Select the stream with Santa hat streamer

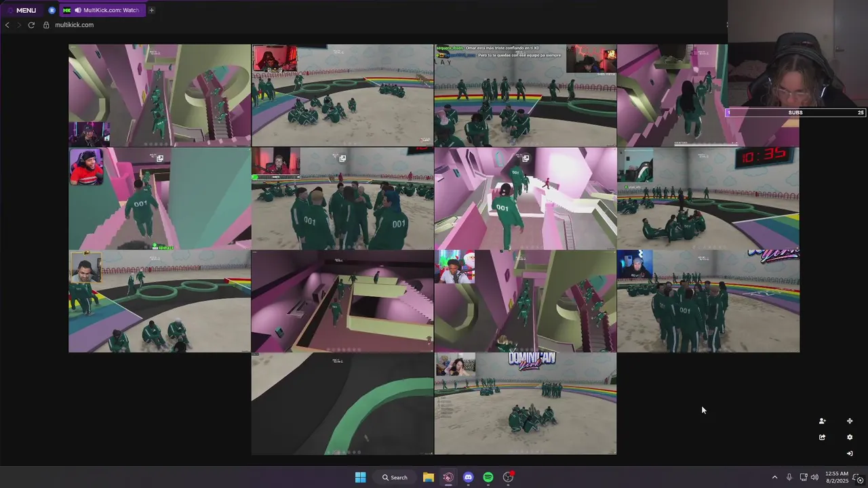[526, 301]
